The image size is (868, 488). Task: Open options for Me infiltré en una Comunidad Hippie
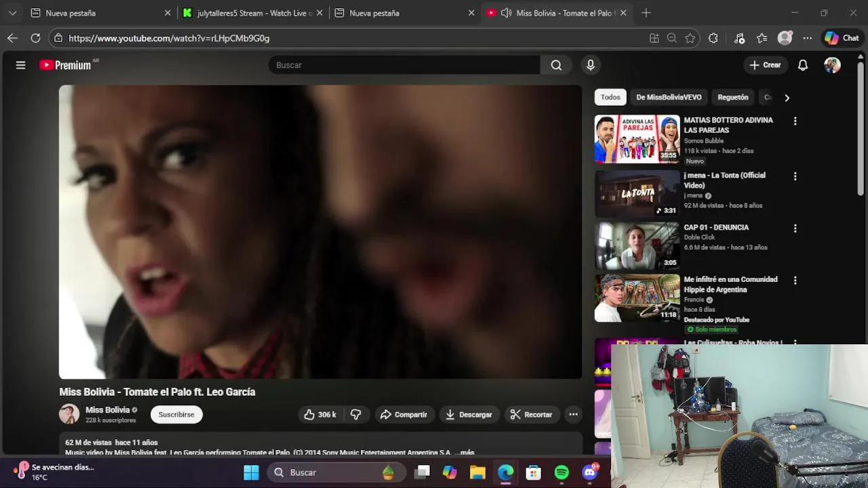click(x=795, y=281)
